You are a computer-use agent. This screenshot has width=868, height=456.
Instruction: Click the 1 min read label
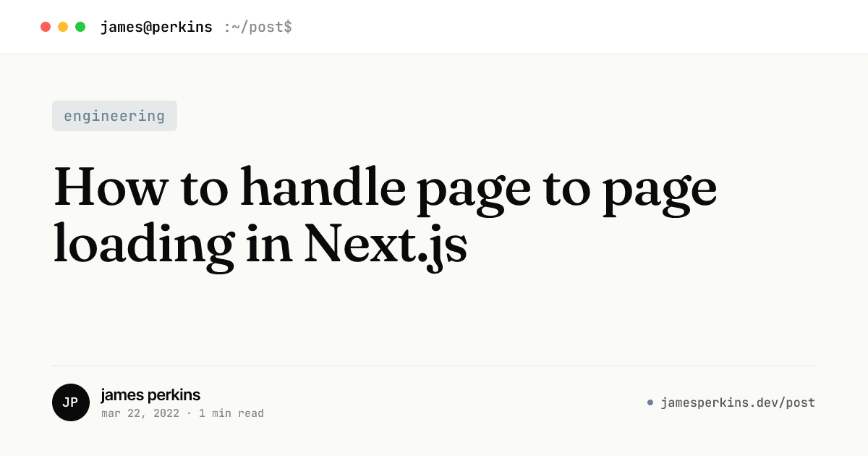point(231,413)
